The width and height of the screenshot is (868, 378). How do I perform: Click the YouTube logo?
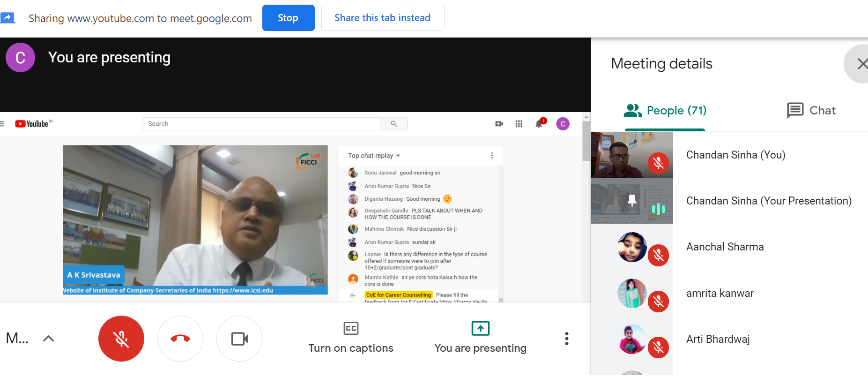[x=32, y=124]
